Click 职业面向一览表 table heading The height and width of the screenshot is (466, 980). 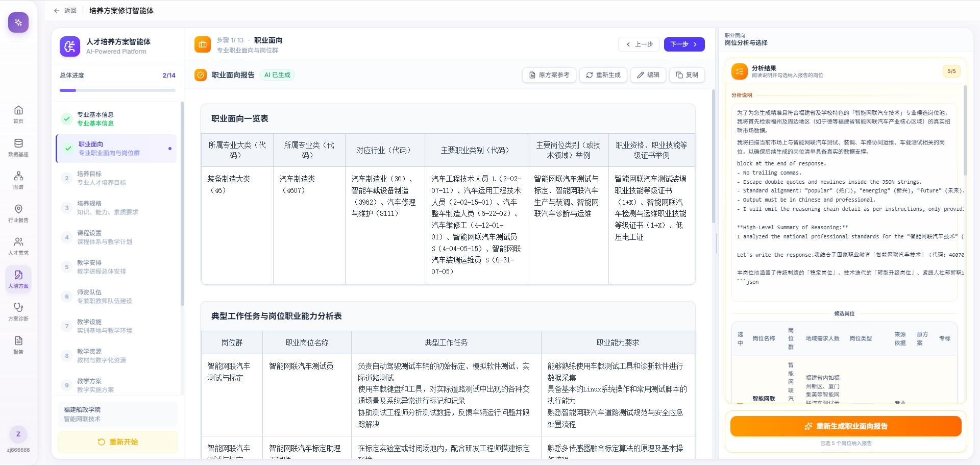240,118
